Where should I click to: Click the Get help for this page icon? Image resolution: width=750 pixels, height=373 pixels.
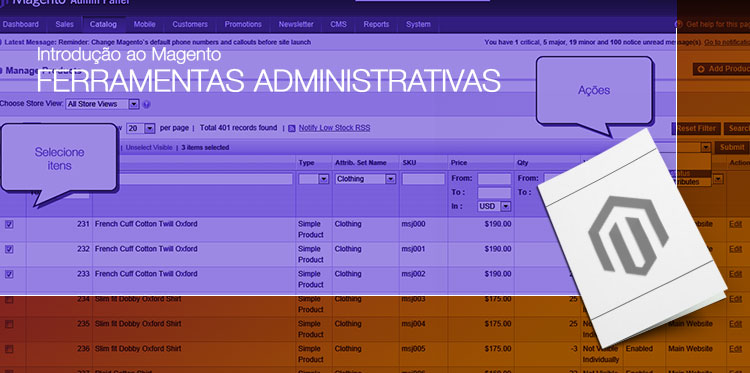(x=678, y=24)
